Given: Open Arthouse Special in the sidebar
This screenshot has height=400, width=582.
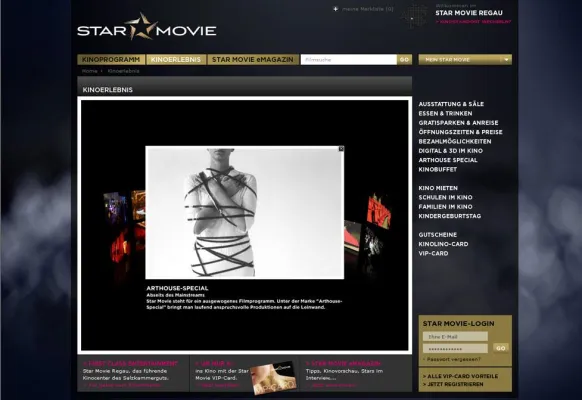Looking at the screenshot, I should point(448,160).
